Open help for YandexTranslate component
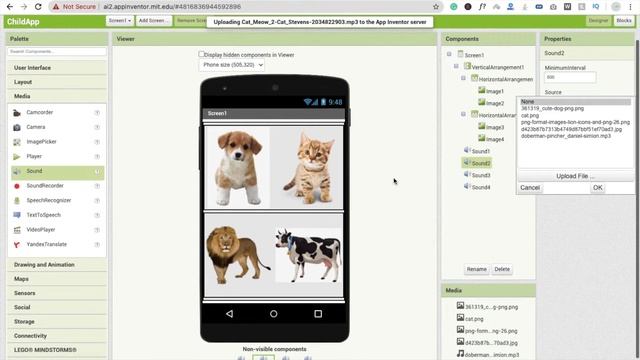 (97, 244)
